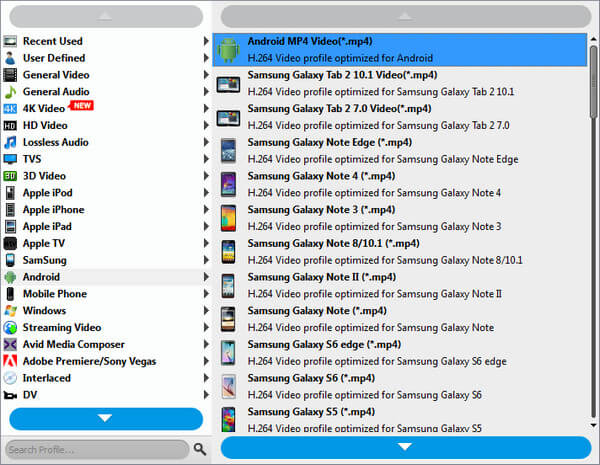This screenshot has width=600, height=465.
Task: Click the Adobe Premiere/Sony Vegas icon
Action: click(10, 361)
